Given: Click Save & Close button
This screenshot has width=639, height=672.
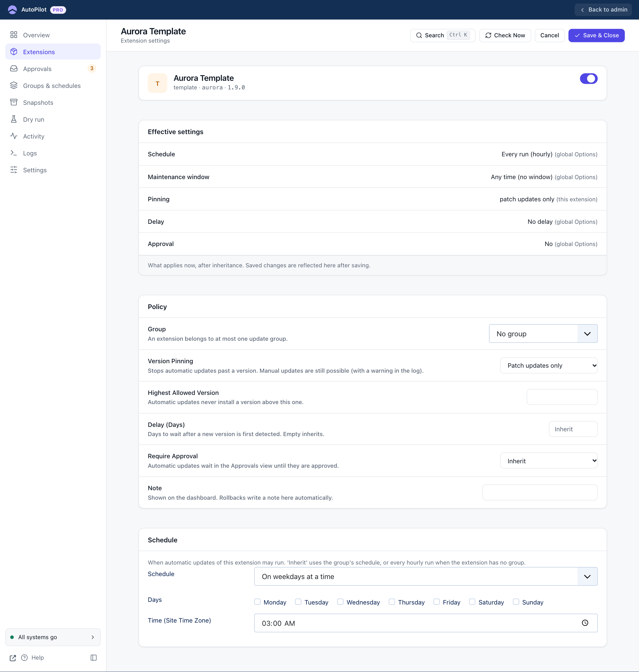Looking at the screenshot, I should 596,36.
